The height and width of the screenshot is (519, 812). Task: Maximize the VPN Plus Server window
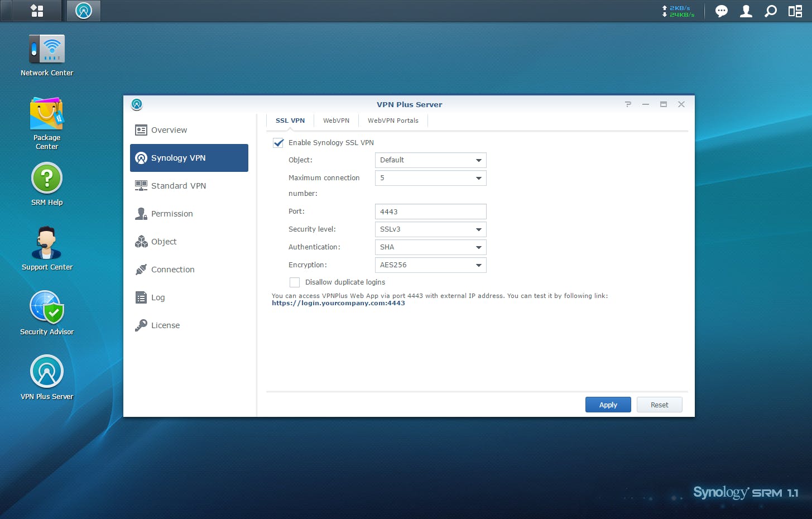(x=664, y=104)
